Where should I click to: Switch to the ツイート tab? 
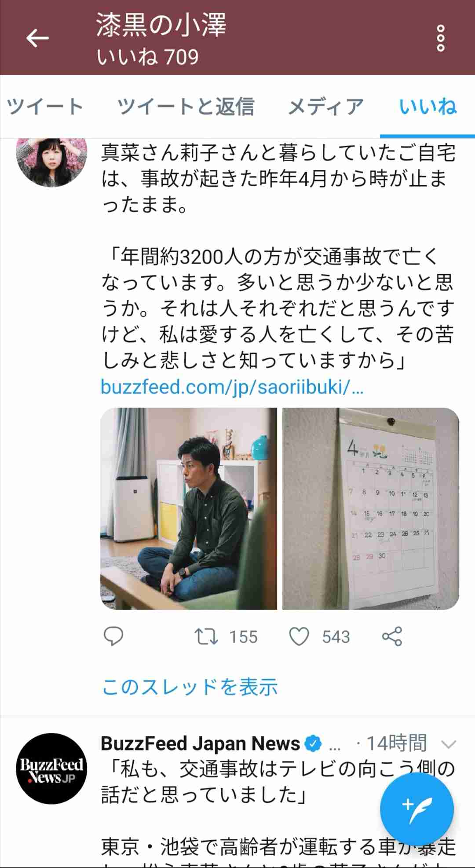[x=45, y=107]
